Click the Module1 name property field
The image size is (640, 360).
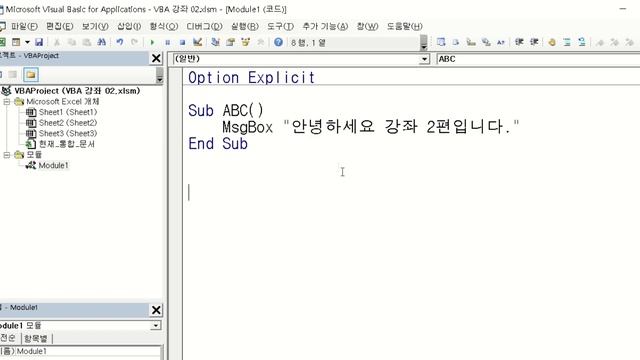coord(89,351)
